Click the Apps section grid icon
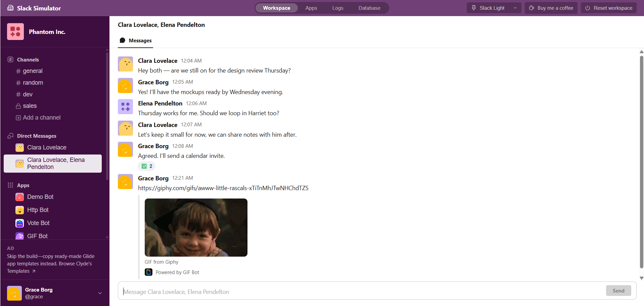The height and width of the screenshot is (306, 644). [x=10, y=185]
